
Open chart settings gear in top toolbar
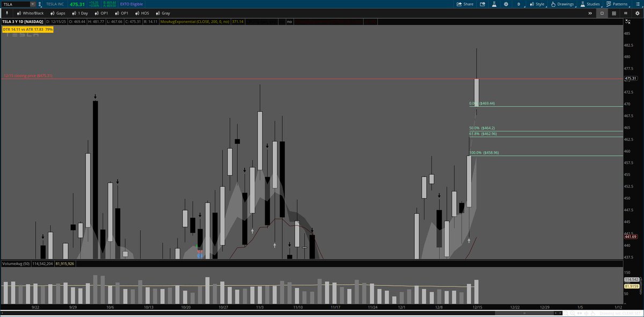505,4
